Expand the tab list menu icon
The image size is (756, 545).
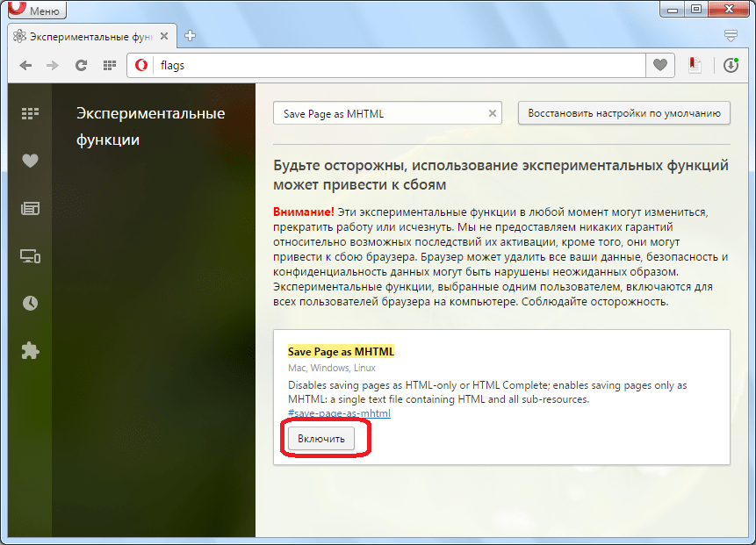pos(731,36)
